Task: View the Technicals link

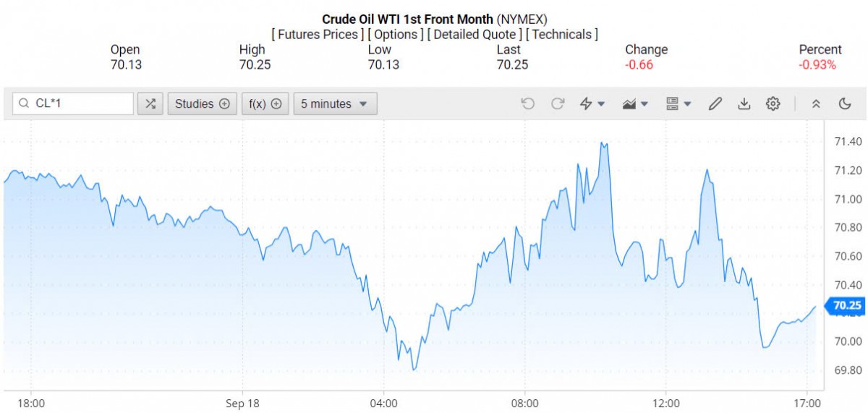Action: pyautogui.click(x=562, y=34)
